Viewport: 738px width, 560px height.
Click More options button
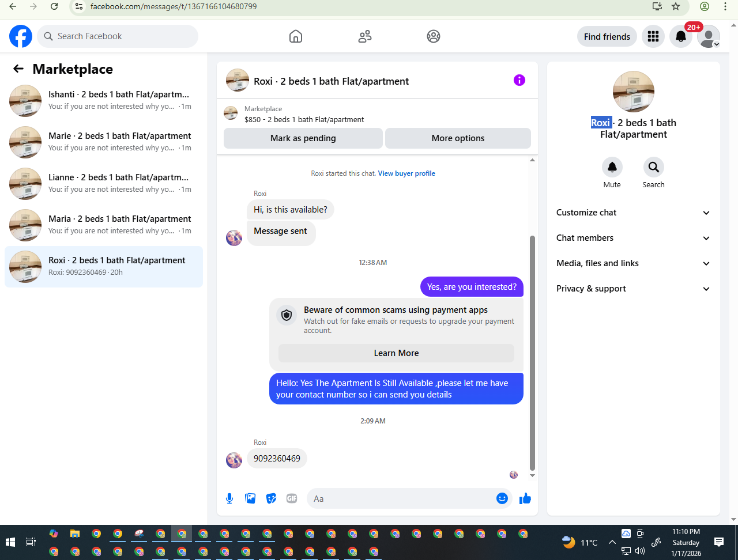pos(458,138)
